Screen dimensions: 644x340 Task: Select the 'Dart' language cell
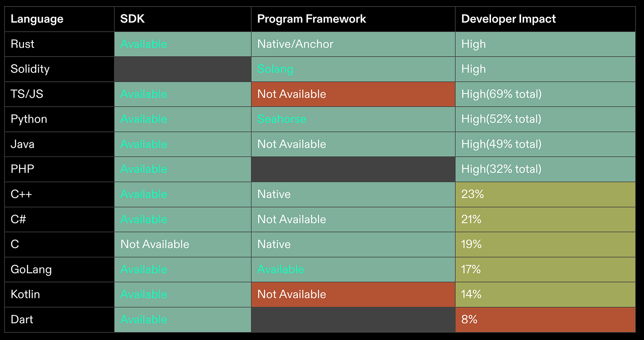(x=59, y=320)
